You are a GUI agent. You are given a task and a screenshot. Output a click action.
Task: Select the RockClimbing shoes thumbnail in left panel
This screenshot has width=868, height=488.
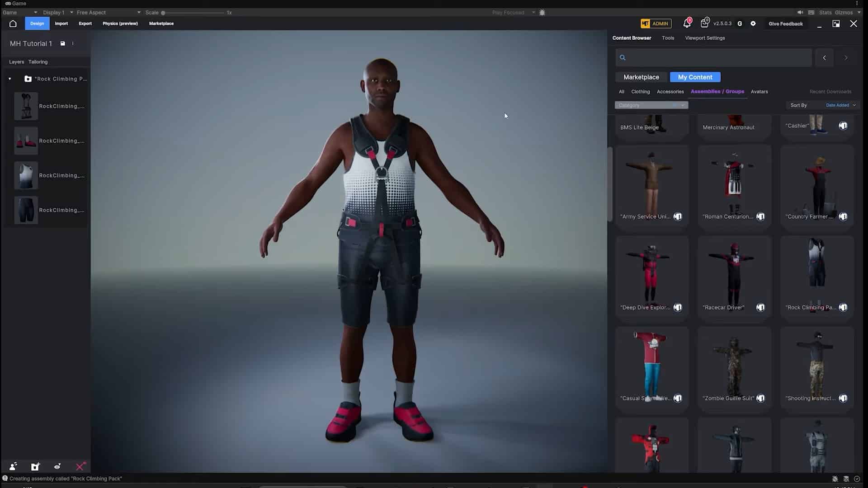26,141
